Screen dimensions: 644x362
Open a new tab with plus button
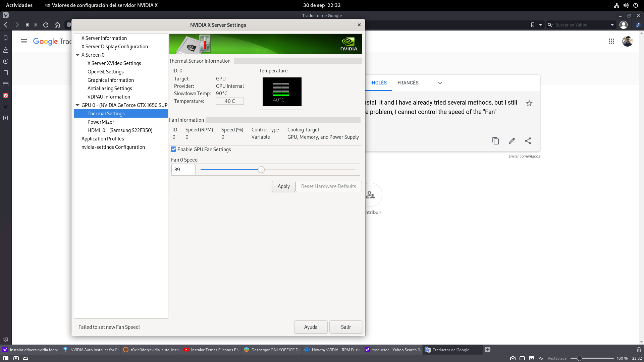[488, 350]
